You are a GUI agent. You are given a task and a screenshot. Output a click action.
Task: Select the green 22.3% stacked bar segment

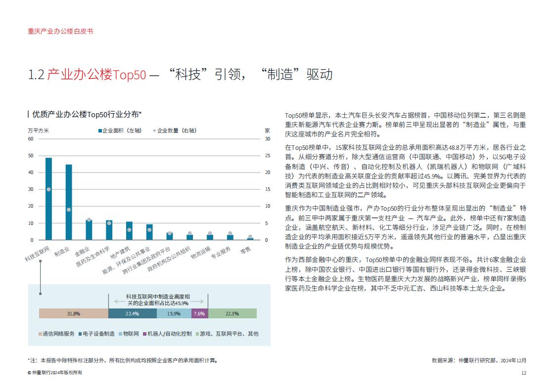point(232,313)
